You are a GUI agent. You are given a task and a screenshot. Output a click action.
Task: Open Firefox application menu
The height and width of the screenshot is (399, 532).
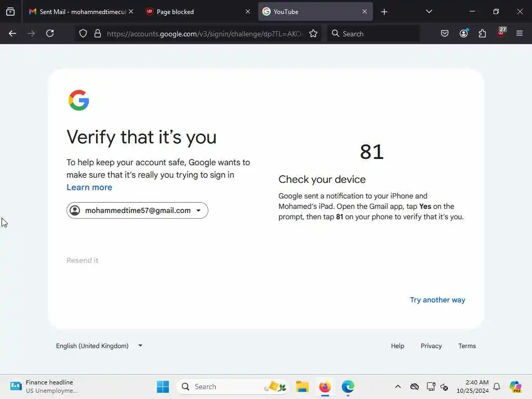pyautogui.click(x=520, y=33)
